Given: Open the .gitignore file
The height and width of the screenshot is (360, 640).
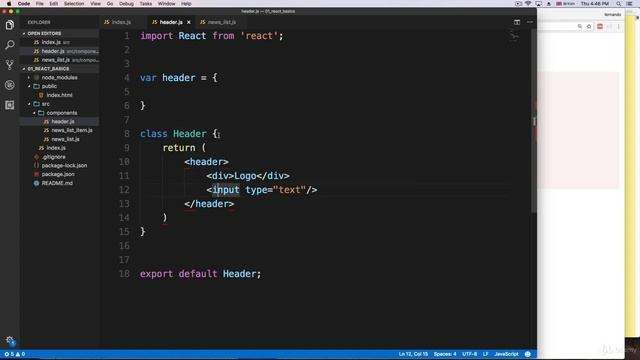Looking at the screenshot, I should 53,157.
